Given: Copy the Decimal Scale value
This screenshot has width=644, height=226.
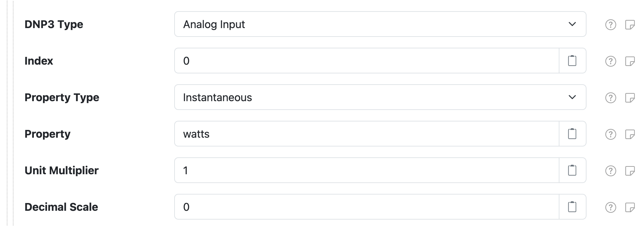Looking at the screenshot, I should click(572, 207).
